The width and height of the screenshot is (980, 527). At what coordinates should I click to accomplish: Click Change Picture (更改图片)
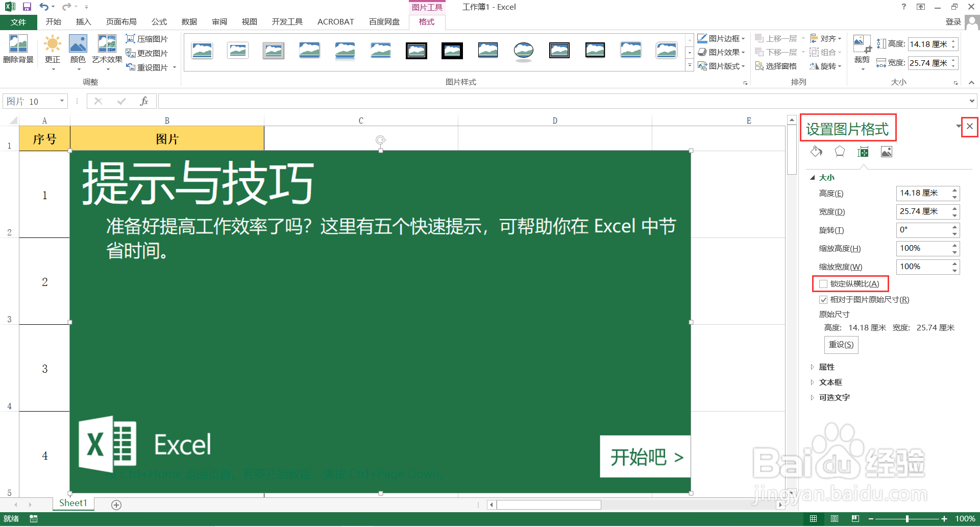point(147,53)
